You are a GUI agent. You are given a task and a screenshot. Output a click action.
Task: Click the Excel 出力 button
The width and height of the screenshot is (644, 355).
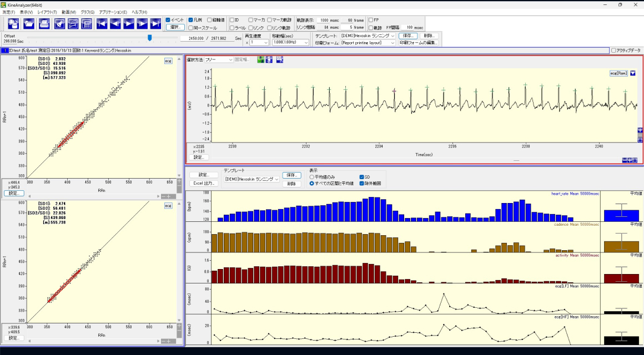(203, 184)
